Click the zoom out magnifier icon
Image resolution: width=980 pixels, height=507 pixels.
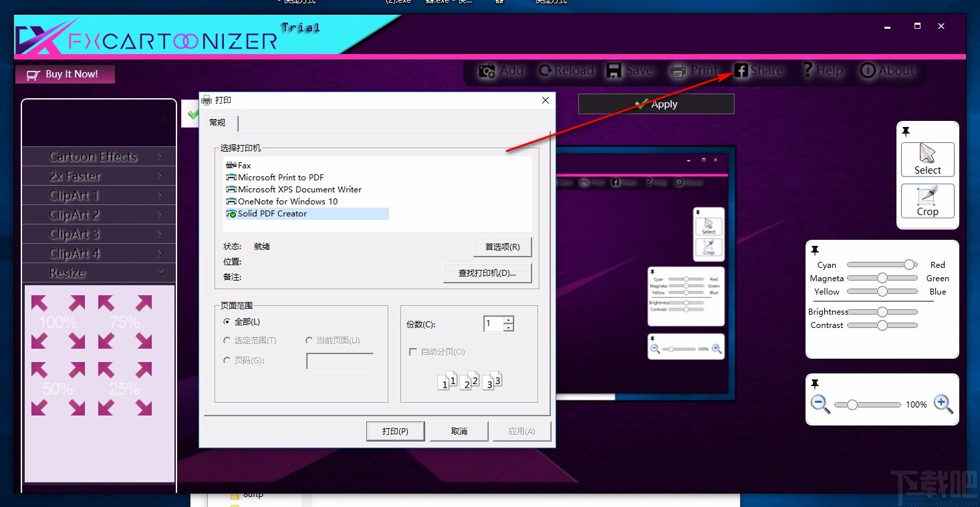820,404
